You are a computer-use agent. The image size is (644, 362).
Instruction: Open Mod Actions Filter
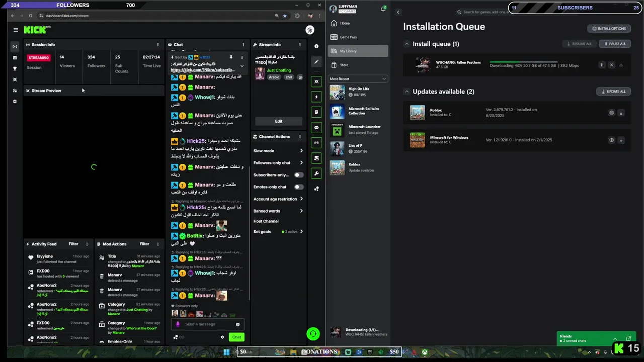144,244
